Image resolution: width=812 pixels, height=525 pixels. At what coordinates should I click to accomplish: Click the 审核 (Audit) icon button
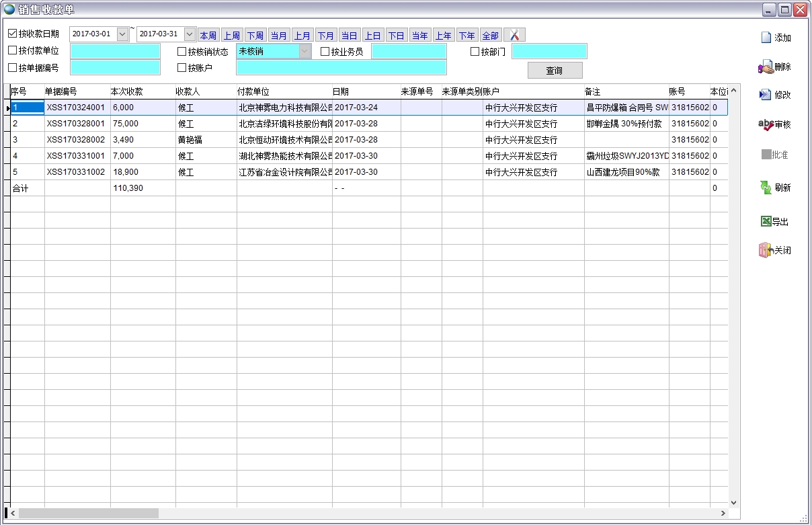click(766, 124)
